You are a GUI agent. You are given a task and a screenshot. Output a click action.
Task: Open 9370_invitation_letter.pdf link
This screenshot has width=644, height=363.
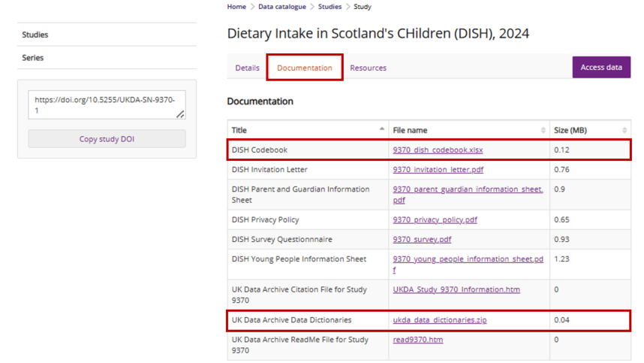tap(438, 169)
